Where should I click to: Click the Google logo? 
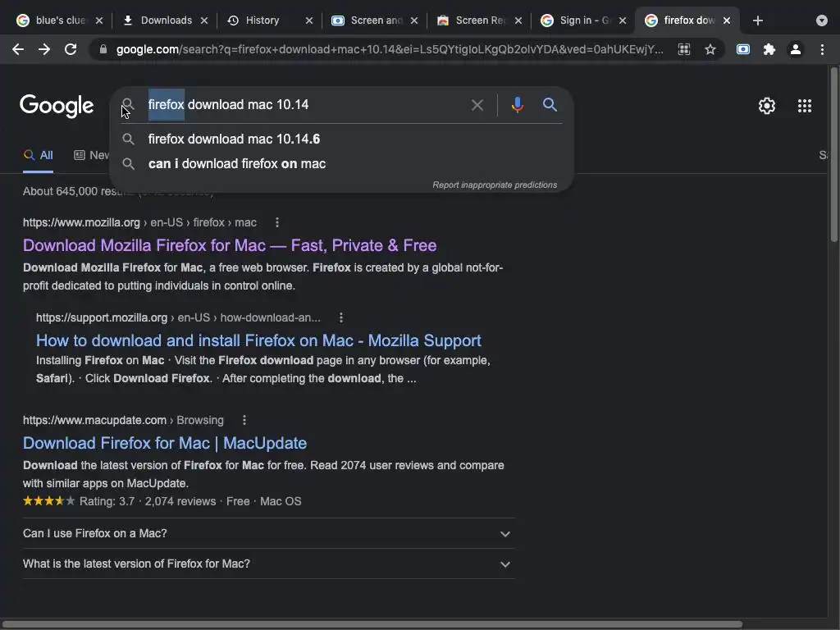click(x=57, y=106)
